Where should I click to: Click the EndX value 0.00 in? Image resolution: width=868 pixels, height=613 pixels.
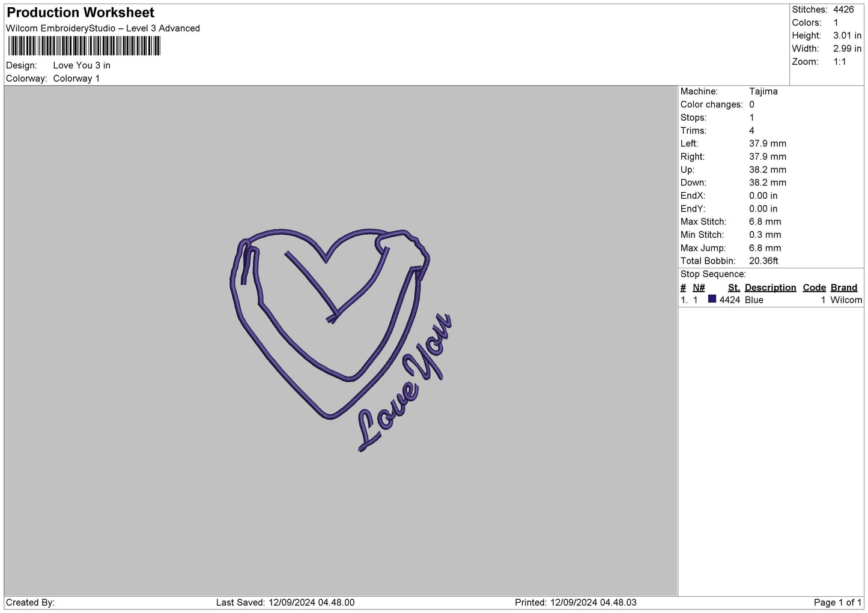[763, 196]
